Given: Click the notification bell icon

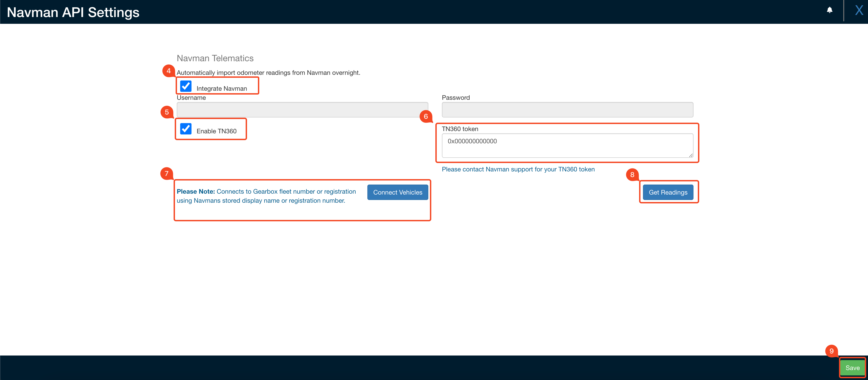Looking at the screenshot, I should point(830,10).
